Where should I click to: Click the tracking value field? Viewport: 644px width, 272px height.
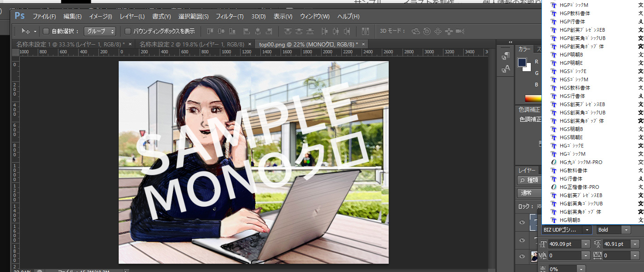pyautogui.click(x=617, y=255)
